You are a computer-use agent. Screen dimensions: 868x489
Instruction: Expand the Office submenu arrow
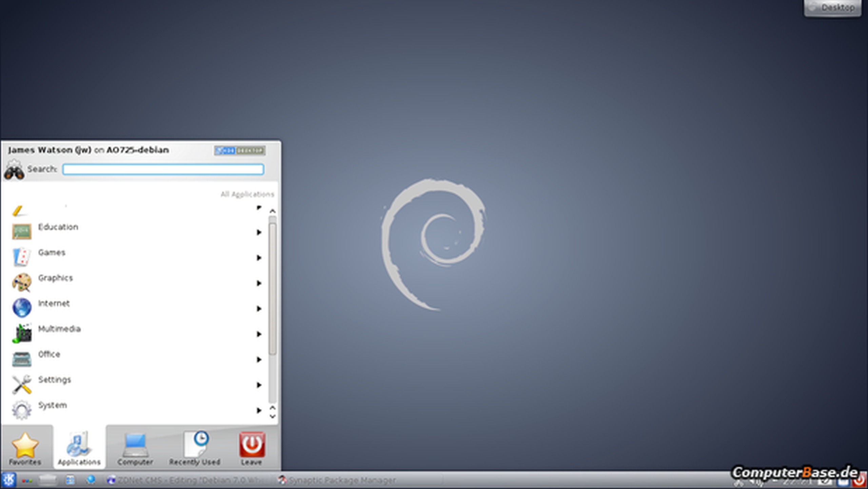point(259,359)
